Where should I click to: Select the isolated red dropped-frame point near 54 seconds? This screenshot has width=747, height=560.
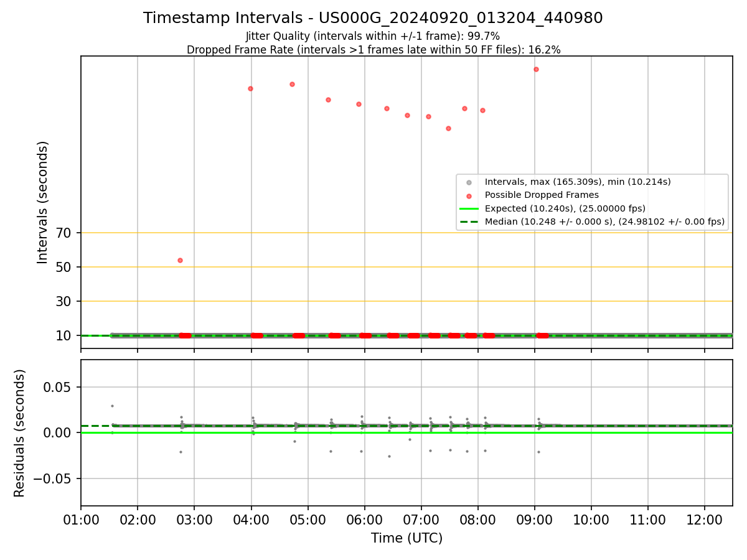(x=180, y=260)
